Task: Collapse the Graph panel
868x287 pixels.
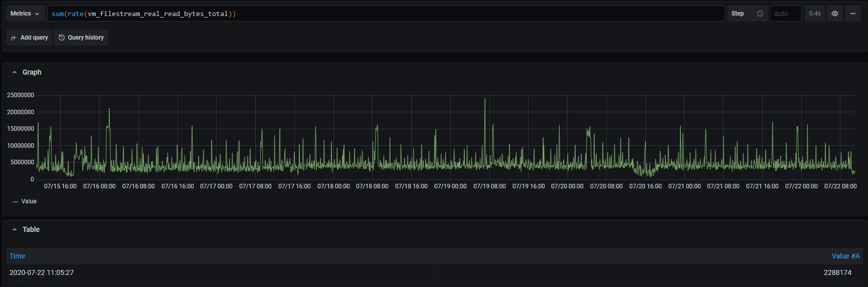Action: (15, 72)
